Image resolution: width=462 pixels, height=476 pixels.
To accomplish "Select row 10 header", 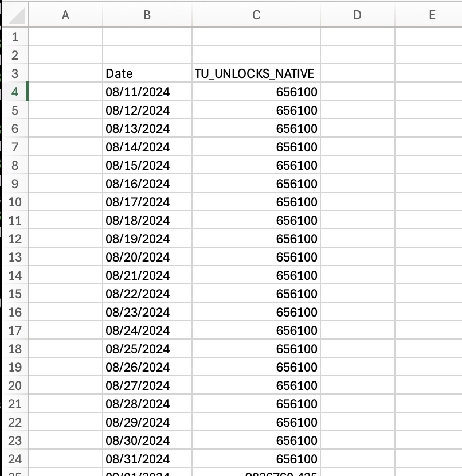I will pyautogui.click(x=15, y=202).
